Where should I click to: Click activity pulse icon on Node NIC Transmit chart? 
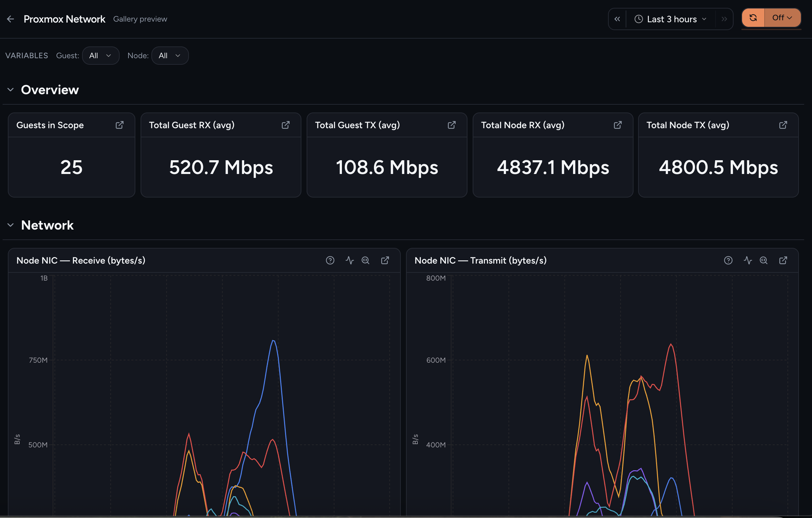(x=748, y=260)
